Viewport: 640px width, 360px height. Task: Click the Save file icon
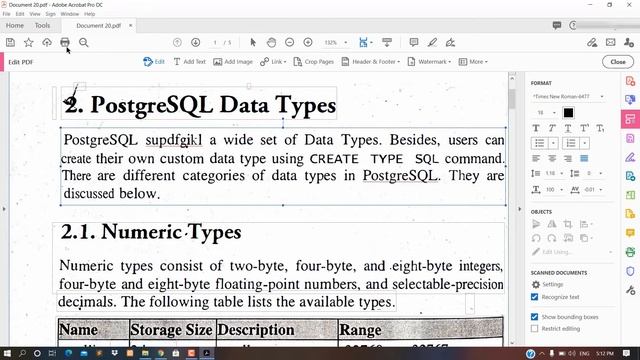[x=10, y=42]
